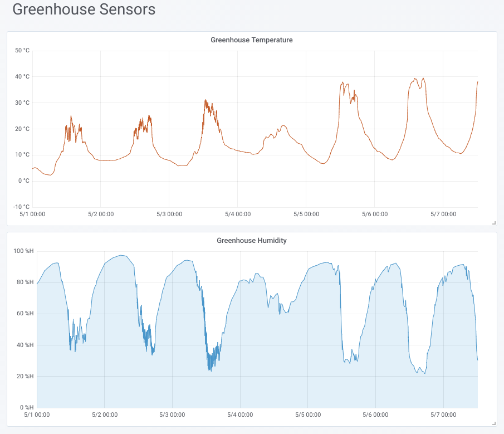The height and width of the screenshot is (434, 504).
Task: Click the 5/1 00:00 label on temperature axis
Action: tap(32, 214)
